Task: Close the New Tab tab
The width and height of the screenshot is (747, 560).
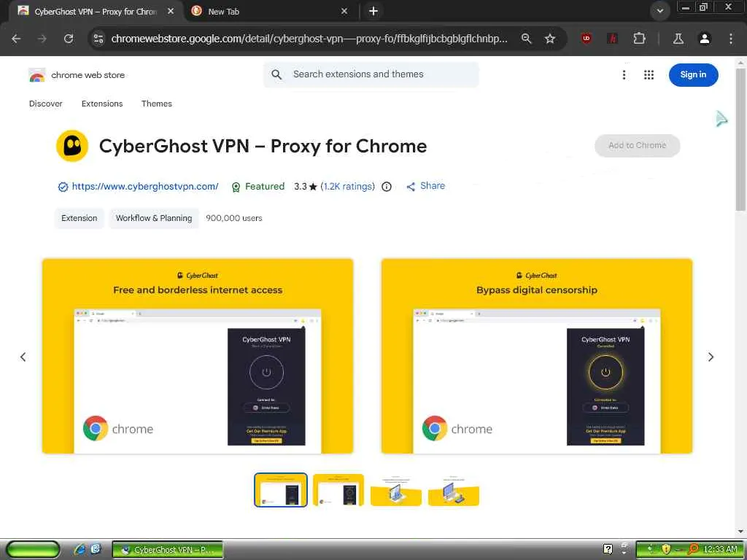Action: tap(344, 11)
